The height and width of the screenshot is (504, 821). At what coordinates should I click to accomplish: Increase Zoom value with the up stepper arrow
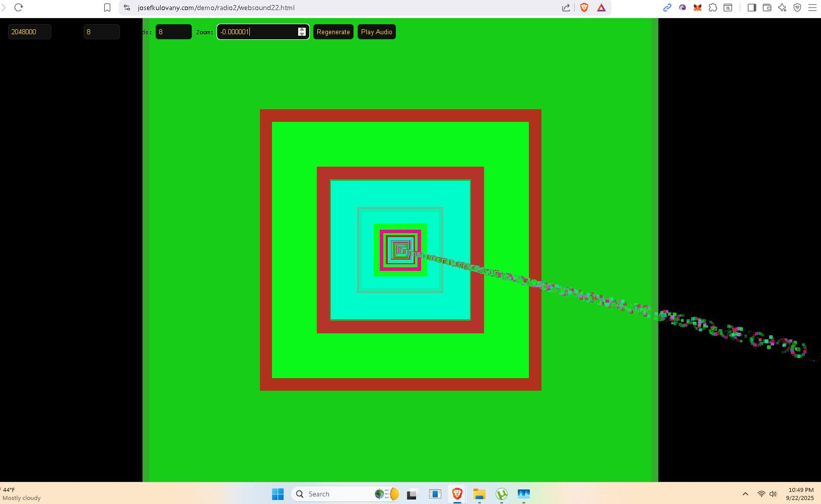click(x=302, y=30)
